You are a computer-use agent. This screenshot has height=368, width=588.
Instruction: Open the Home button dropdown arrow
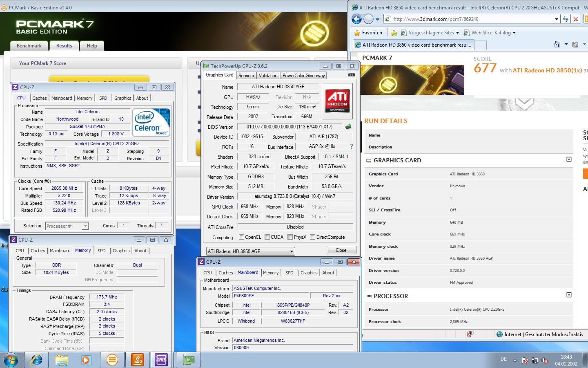click(x=566, y=44)
